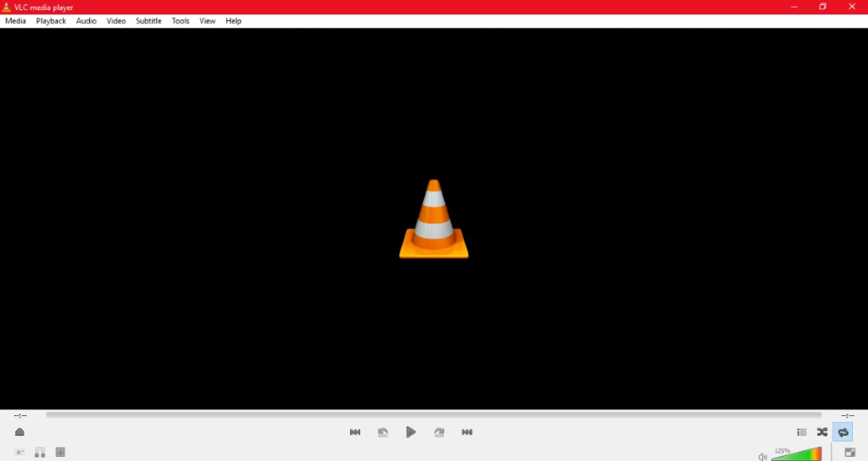This screenshot has height=461, width=868.
Task: Click the record button icon
Action: (19, 453)
